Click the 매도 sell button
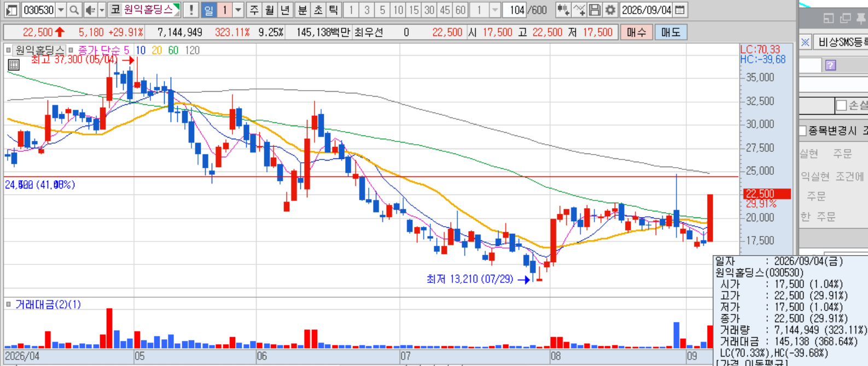The width and height of the screenshot is (868, 366). 671,32
